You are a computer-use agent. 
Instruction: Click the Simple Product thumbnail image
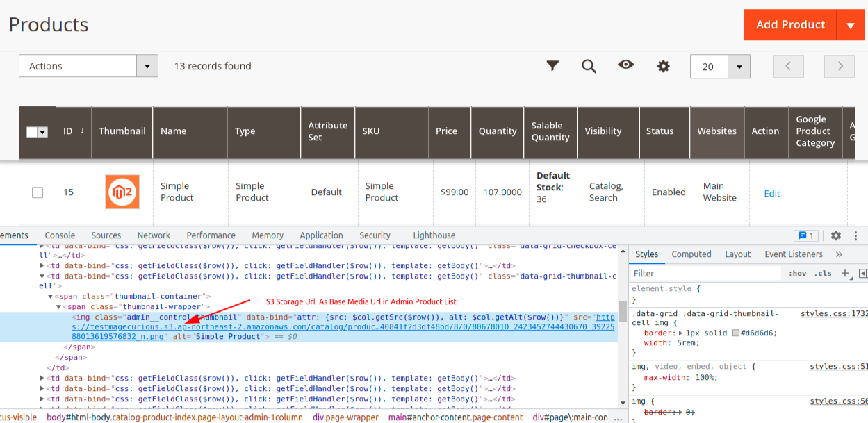(x=122, y=191)
